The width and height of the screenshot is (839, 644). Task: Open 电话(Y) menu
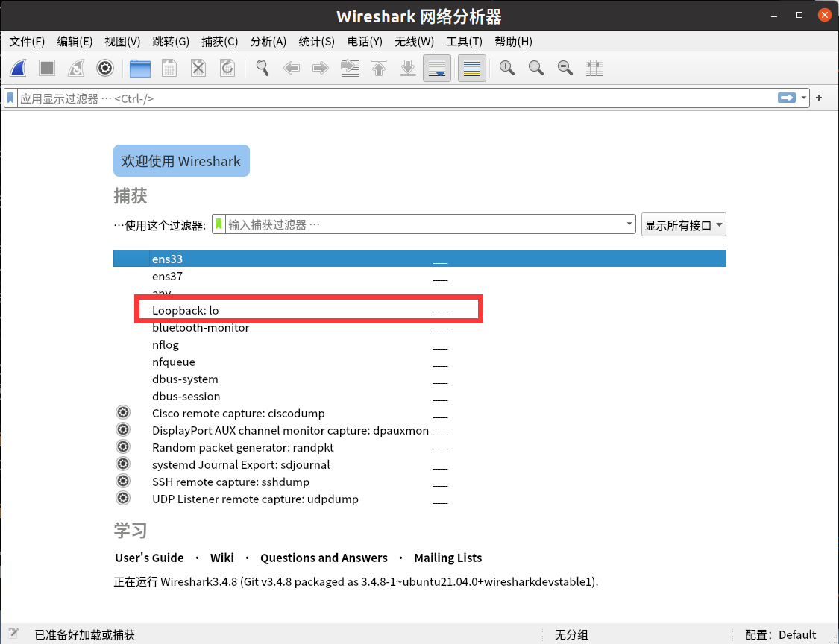(x=365, y=42)
